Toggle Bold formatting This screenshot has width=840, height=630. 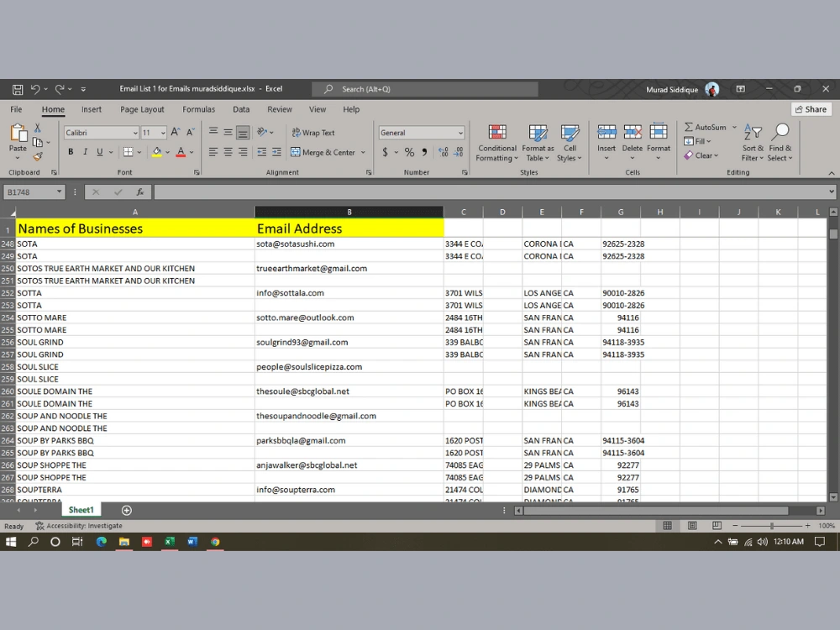pos(71,152)
